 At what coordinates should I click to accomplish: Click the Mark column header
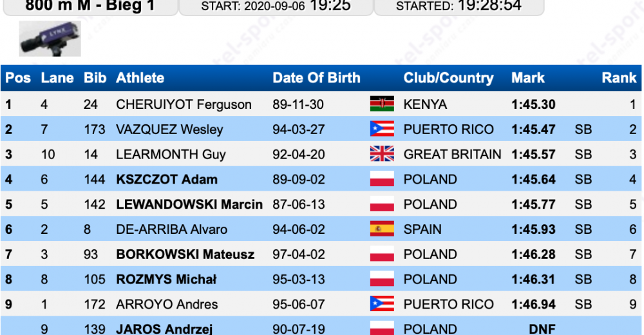[x=528, y=78]
